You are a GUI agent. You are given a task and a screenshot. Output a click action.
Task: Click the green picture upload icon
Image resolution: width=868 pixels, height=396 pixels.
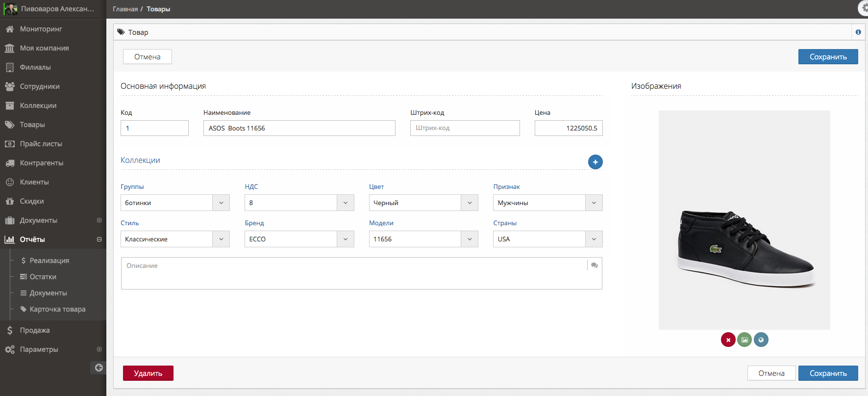(x=744, y=340)
